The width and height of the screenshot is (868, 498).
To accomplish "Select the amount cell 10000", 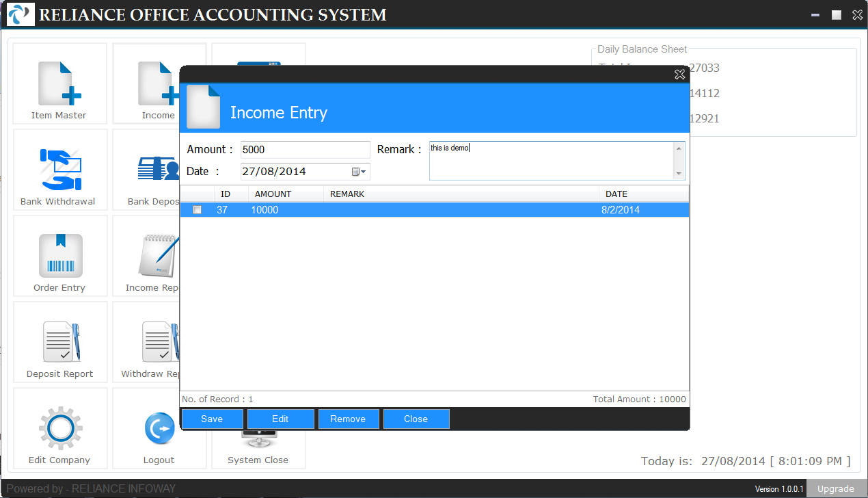I will 265,210.
